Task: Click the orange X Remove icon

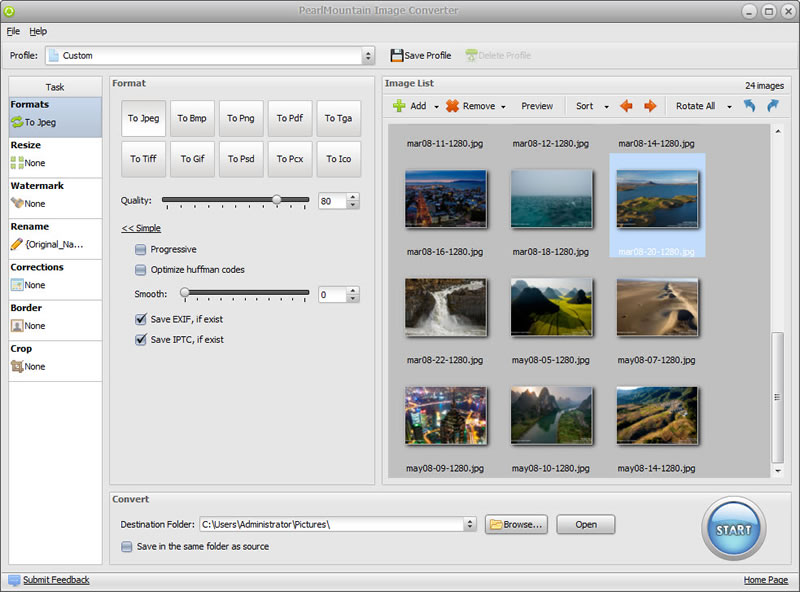Action: pyautogui.click(x=452, y=106)
